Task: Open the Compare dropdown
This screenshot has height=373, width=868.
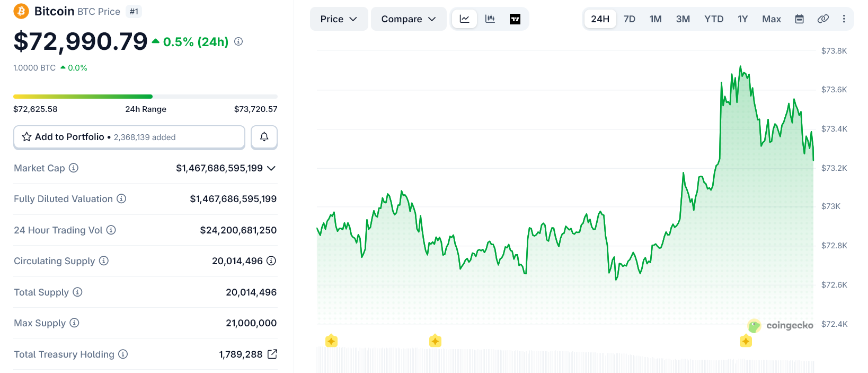Action: 408,19
